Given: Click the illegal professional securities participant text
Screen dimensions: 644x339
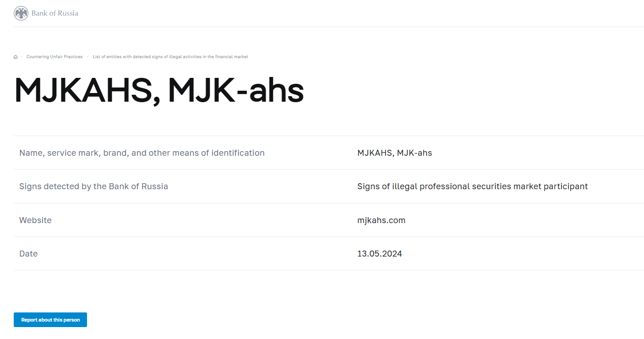Looking at the screenshot, I should tap(472, 186).
